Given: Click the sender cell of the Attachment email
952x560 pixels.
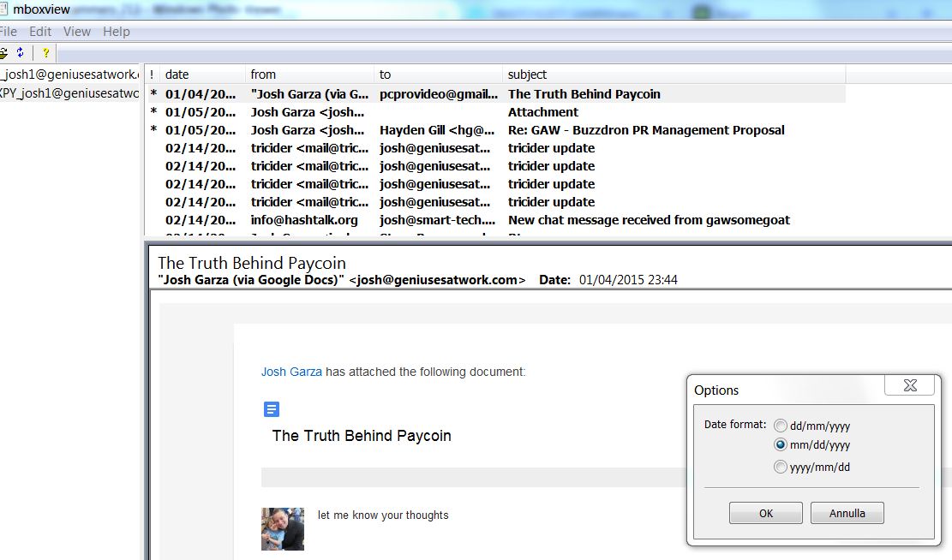Looking at the screenshot, I should coord(308,112).
